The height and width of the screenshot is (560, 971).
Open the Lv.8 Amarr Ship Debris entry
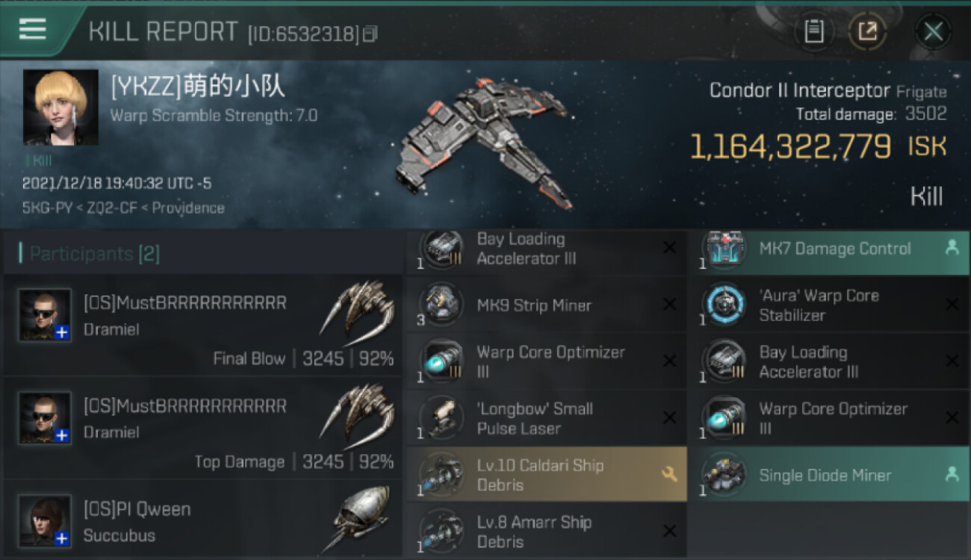pos(546,531)
